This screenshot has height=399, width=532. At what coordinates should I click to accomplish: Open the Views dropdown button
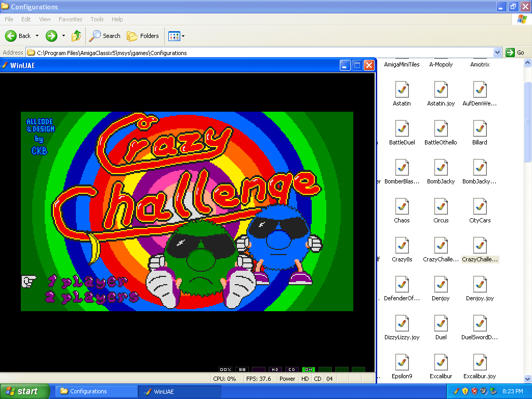[x=176, y=36]
